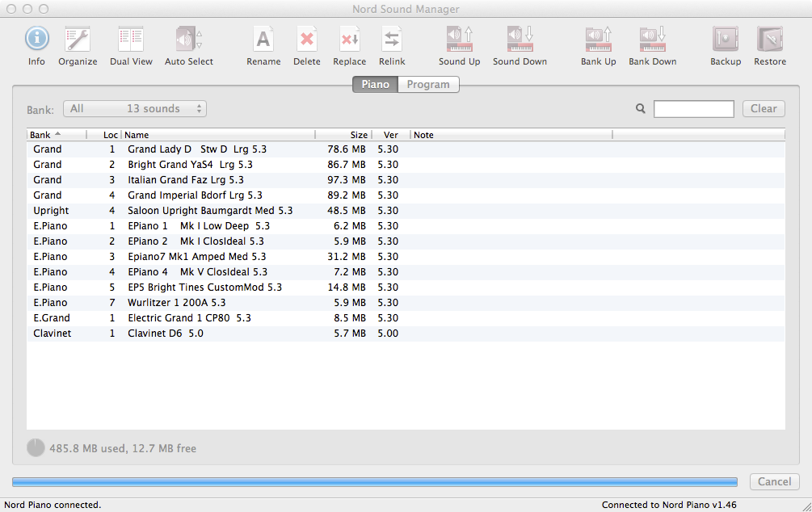Select Grand Imperial Bdorf Lrg 5.3
This screenshot has width=812, height=512.
pos(406,195)
